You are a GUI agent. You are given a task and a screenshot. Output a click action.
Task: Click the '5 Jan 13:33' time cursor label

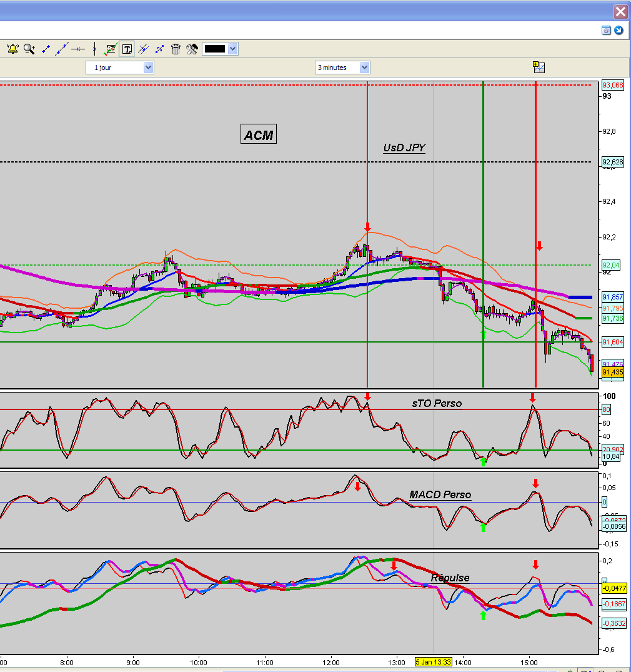[433, 662]
